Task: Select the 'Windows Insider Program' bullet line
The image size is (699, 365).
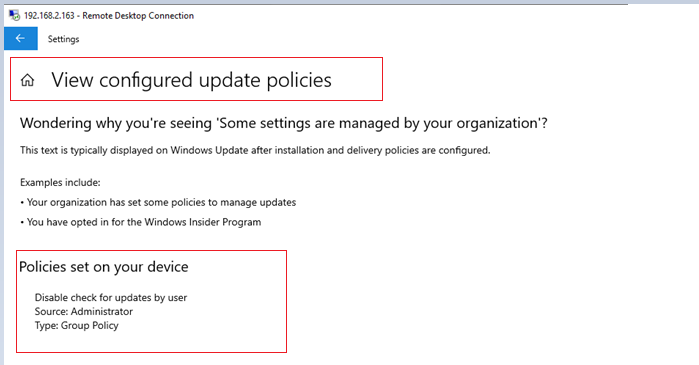Action: pos(141,222)
